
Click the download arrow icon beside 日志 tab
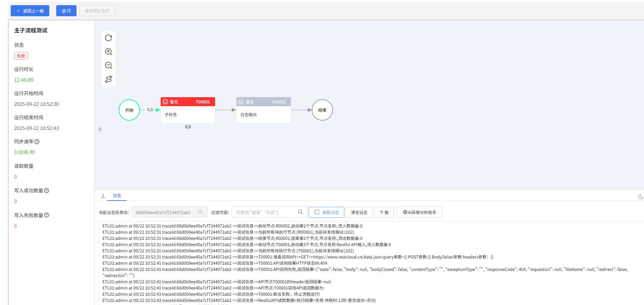(103, 196)
